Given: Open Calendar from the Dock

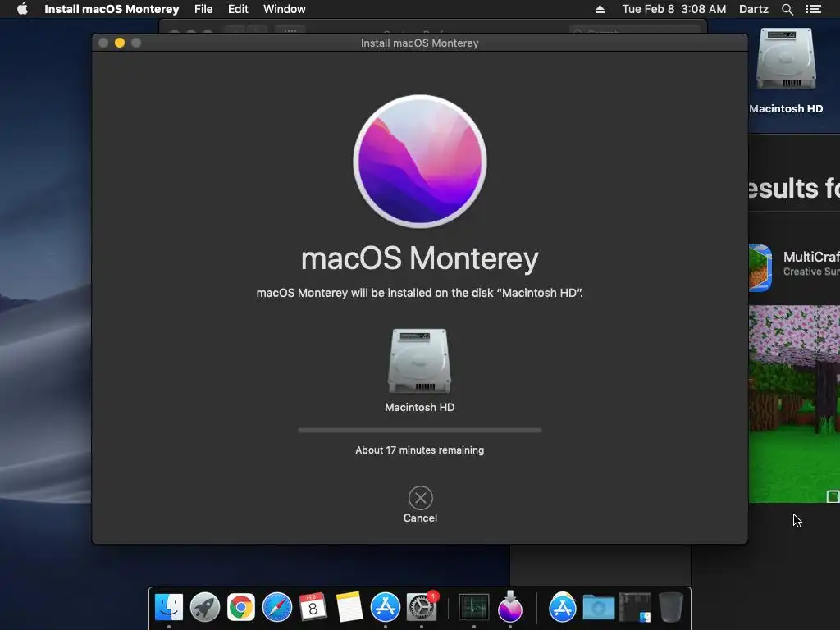Looking at the screenshot, I should pyautogui.click(x=313, y=607).
